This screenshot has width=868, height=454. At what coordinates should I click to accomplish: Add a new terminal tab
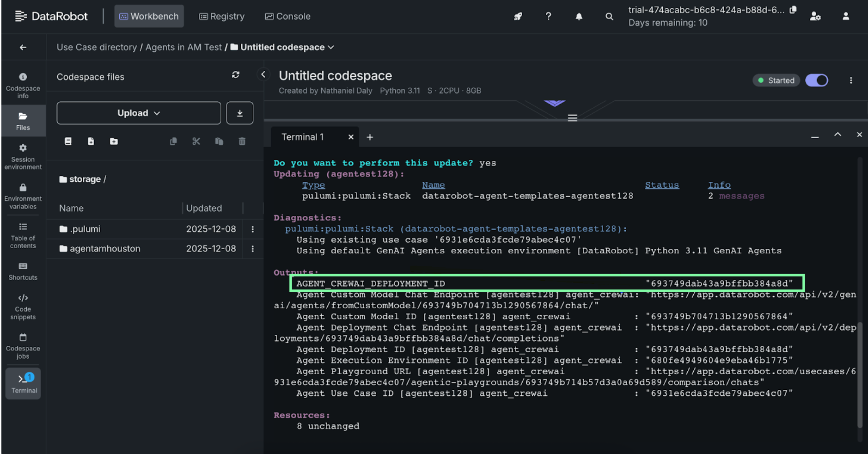pos(370,137)
